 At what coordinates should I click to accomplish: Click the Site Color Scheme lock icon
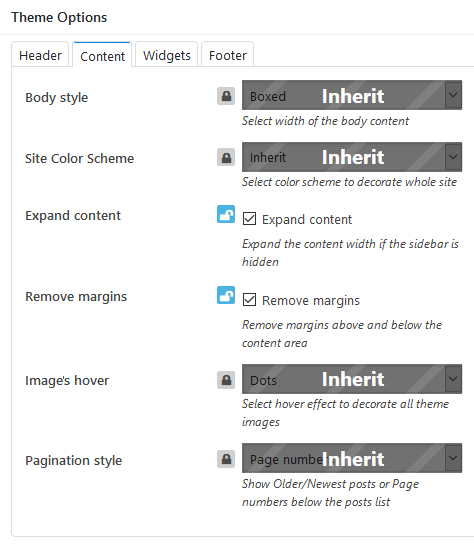click(226, 157)
